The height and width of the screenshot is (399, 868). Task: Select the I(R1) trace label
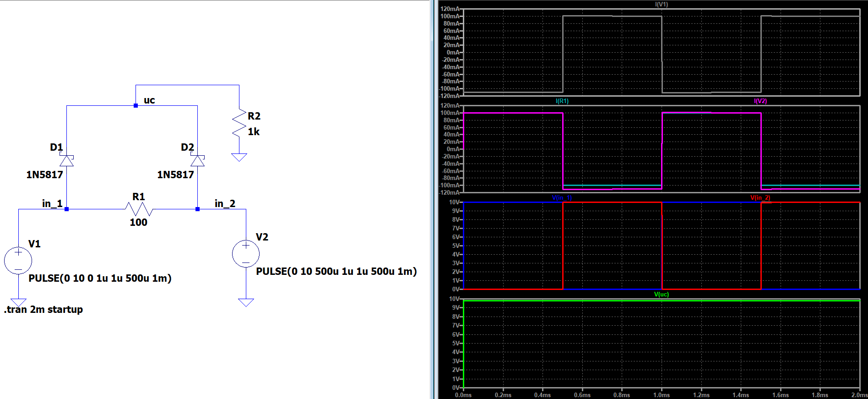tap(562, 101)
